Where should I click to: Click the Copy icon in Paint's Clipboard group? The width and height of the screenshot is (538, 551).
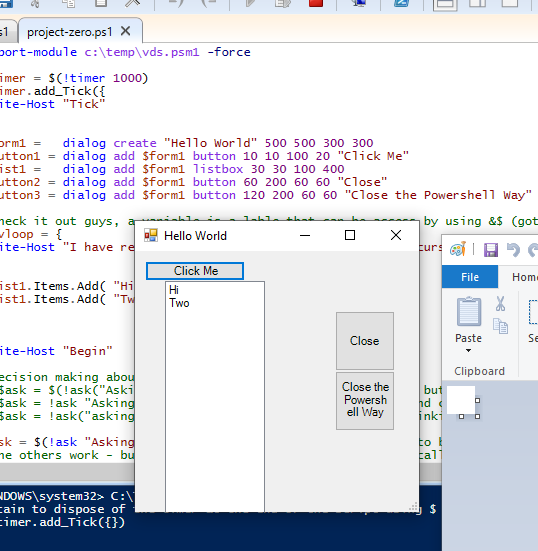[x=500, y=326]
